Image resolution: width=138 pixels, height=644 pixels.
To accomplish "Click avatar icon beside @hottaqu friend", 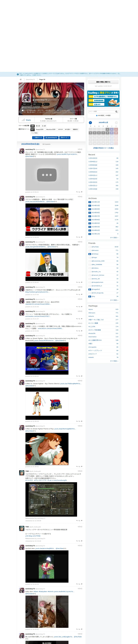I will (90, 254).
